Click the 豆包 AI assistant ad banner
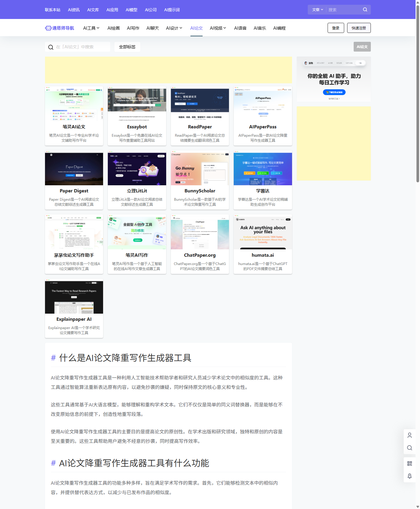 pos(334,79)
